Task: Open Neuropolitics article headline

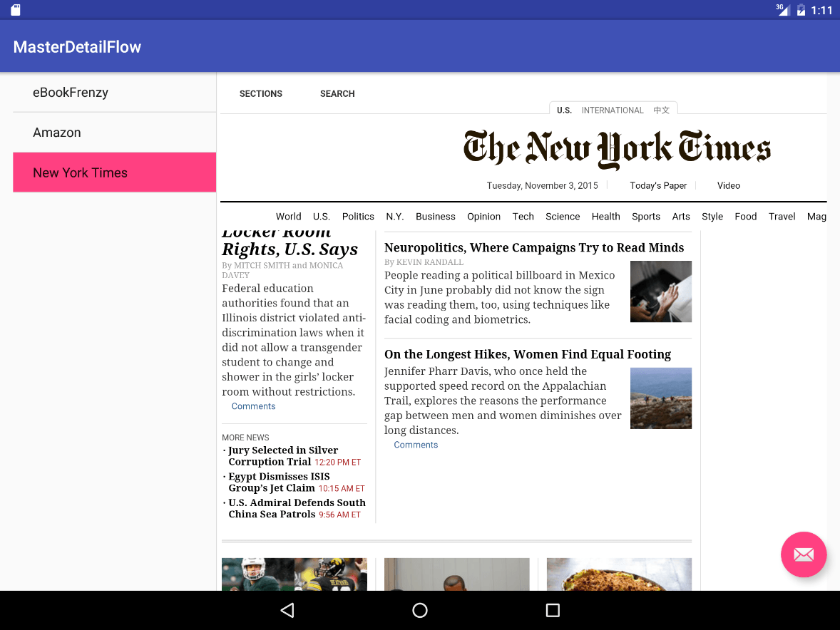Action: coord(533,248)
